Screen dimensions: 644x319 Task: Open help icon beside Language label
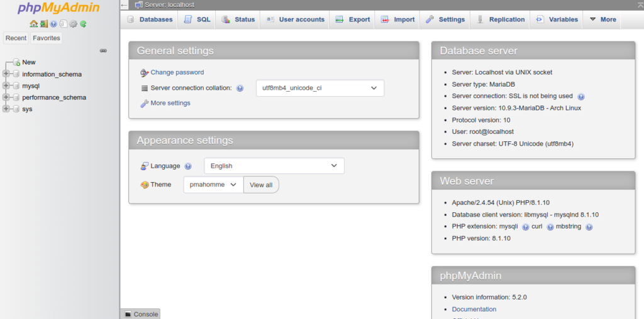pyautogui.click(x=187, y=166)
